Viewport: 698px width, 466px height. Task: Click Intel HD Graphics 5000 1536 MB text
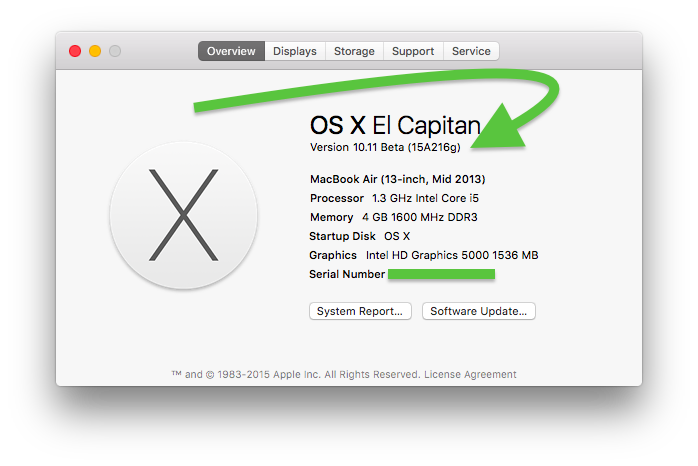[x=452, y=255]
